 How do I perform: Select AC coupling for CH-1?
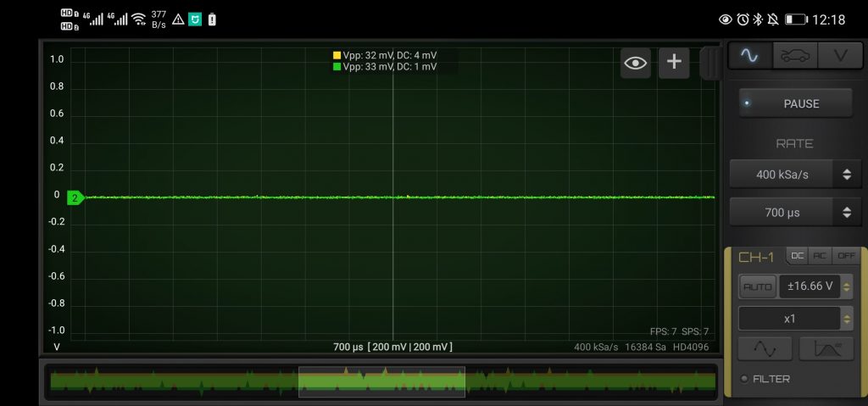[x=820, y=256]
